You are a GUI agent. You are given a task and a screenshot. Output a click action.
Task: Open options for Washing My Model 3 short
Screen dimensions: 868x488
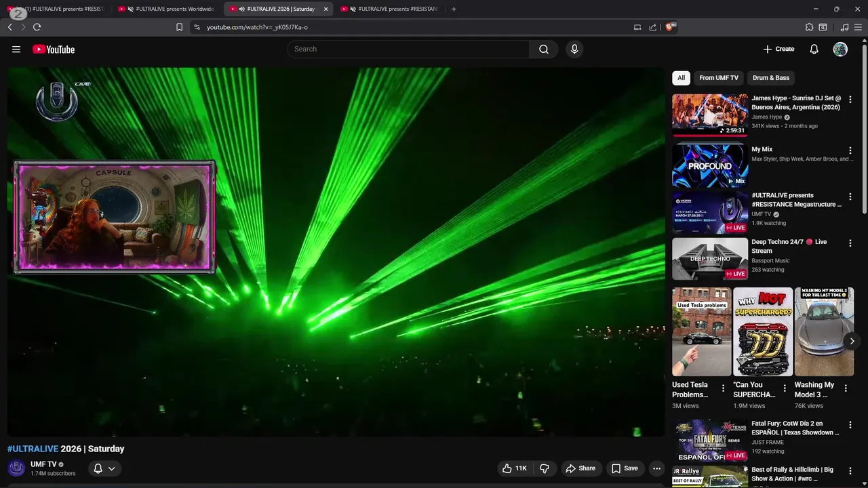[846, 388]
